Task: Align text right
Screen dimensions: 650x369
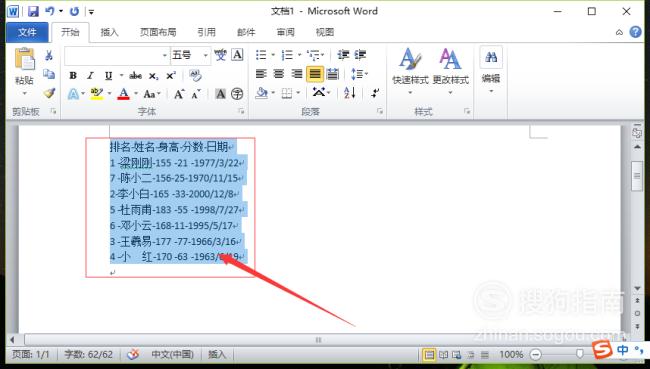Action: pos(297,74)
